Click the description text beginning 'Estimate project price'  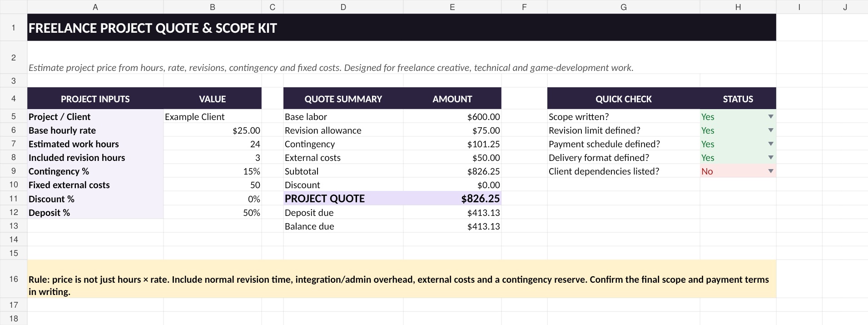[331, 68]
